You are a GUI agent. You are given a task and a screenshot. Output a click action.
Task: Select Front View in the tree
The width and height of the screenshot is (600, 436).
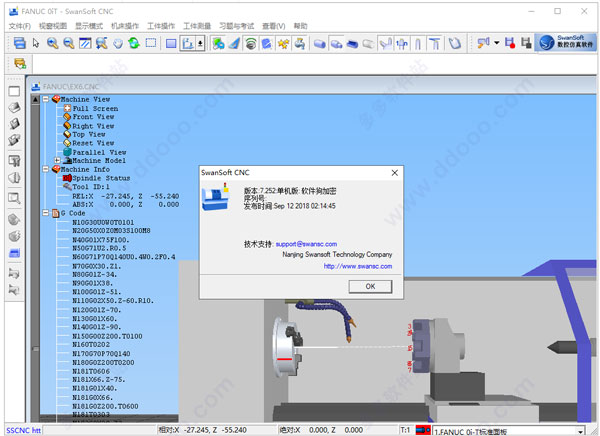93,117
